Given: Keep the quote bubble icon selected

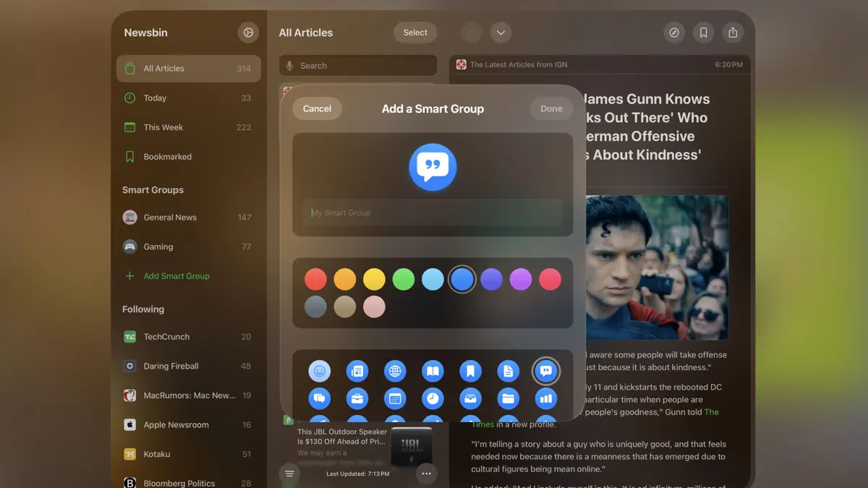Looking at the screenshot, I should [x=546, y=371].
